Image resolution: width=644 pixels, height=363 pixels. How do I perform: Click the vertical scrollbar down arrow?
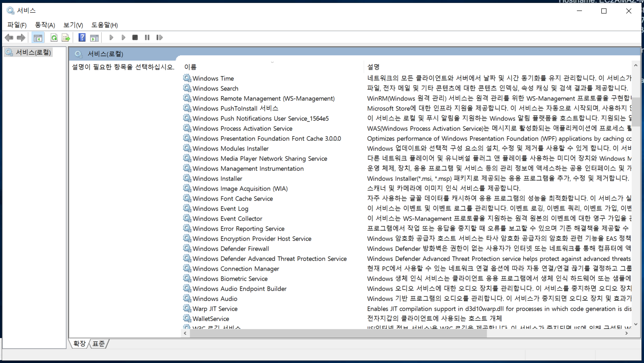(636, 325)
